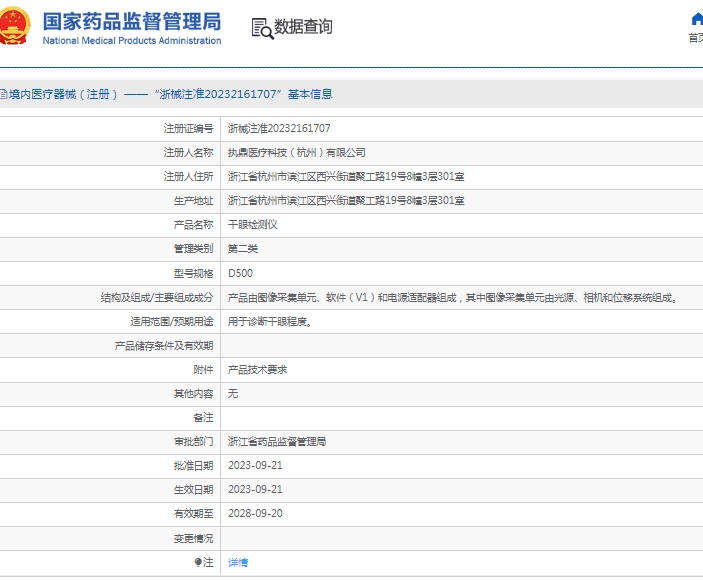Select registrant name 执鼎医疗科技（杭州）有限公司

point(296,152)
